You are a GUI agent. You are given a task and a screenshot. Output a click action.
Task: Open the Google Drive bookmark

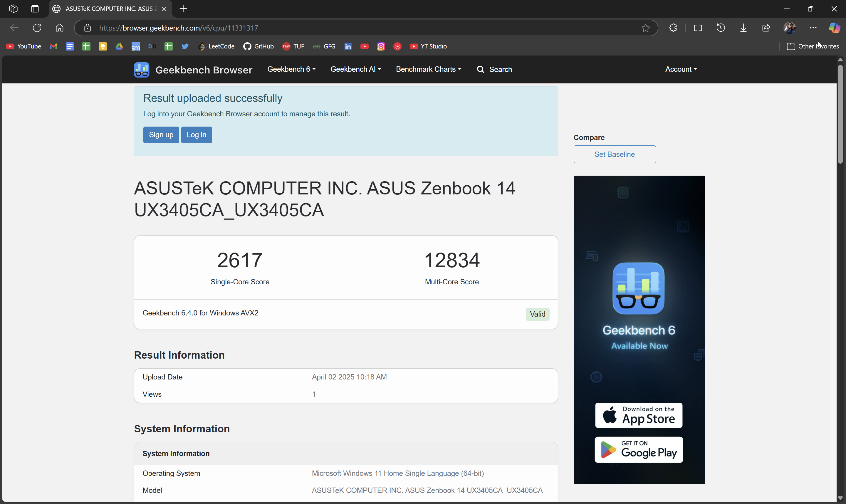tap(119, 46)
